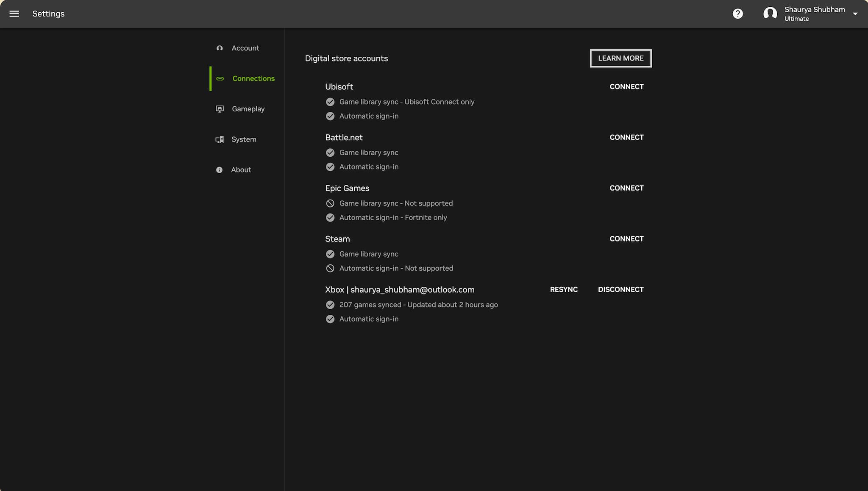Click the System devices icon in sidebar

pos(220,139)
